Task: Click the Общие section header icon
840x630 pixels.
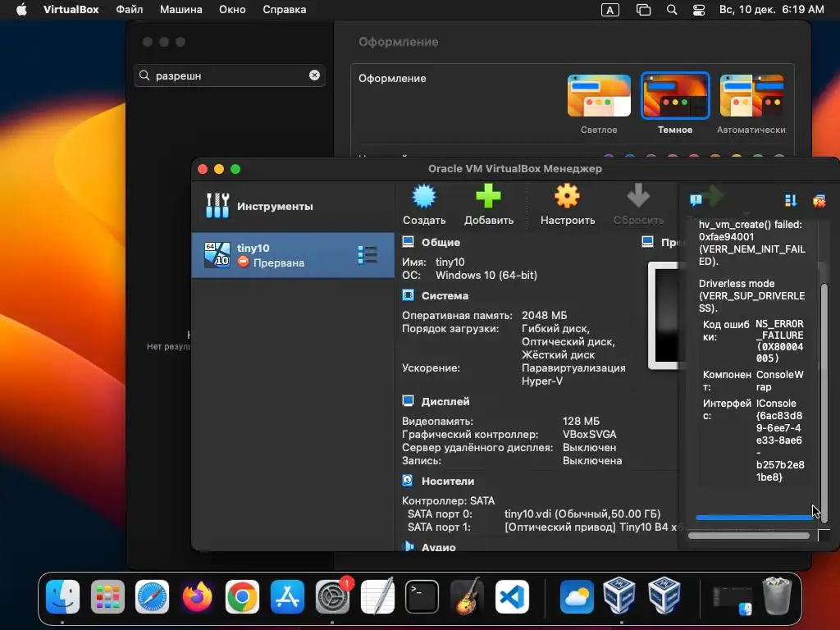Action: 408,242
